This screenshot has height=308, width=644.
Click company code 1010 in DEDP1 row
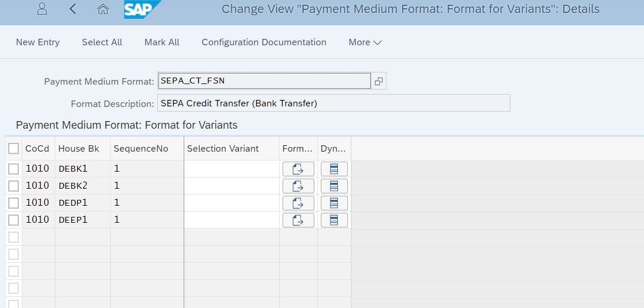tap(38, 203)
